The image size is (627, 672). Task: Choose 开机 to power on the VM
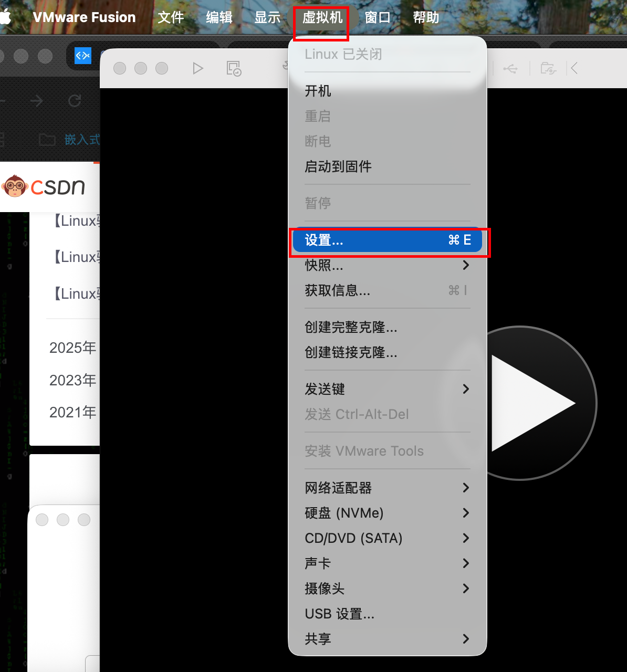click(388, 91)
